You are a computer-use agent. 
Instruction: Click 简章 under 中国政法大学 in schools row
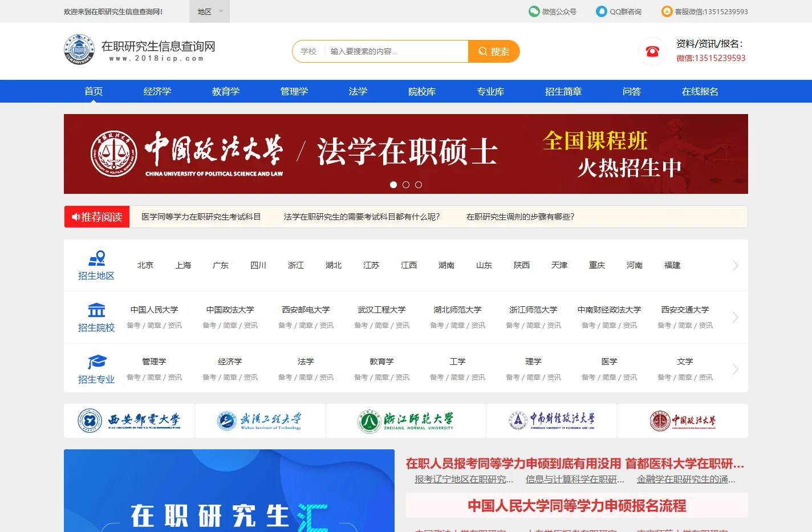coord(230,326)
